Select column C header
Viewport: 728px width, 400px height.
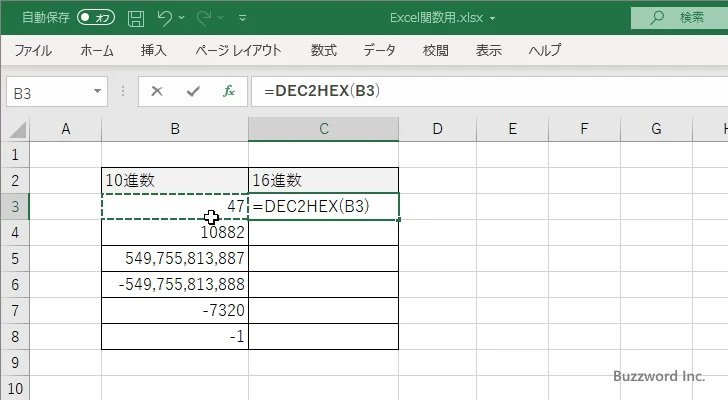pos(324,129)
